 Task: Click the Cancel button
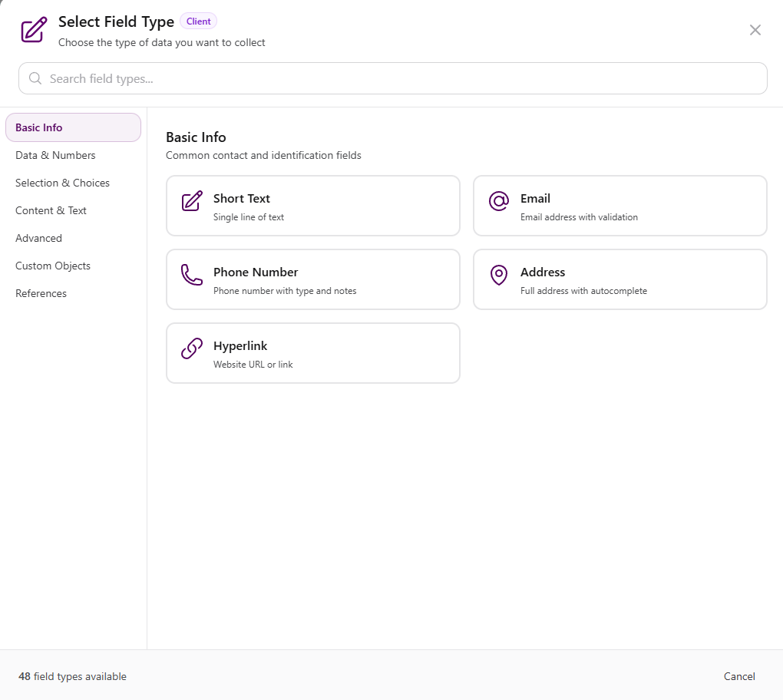pos(739,676)
